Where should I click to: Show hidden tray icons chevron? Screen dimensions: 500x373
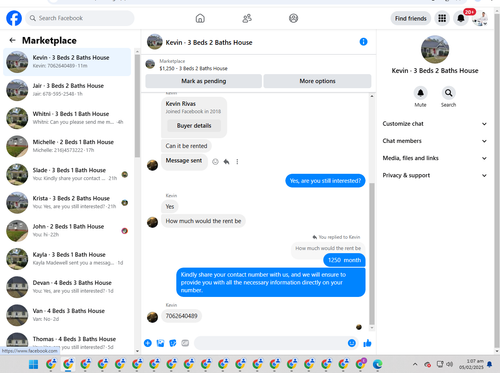[x=415, y=364]
